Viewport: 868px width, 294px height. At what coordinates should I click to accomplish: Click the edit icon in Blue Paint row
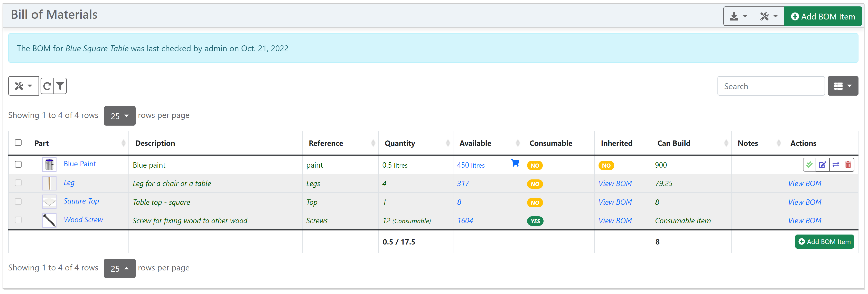click(x=822, y=165)
